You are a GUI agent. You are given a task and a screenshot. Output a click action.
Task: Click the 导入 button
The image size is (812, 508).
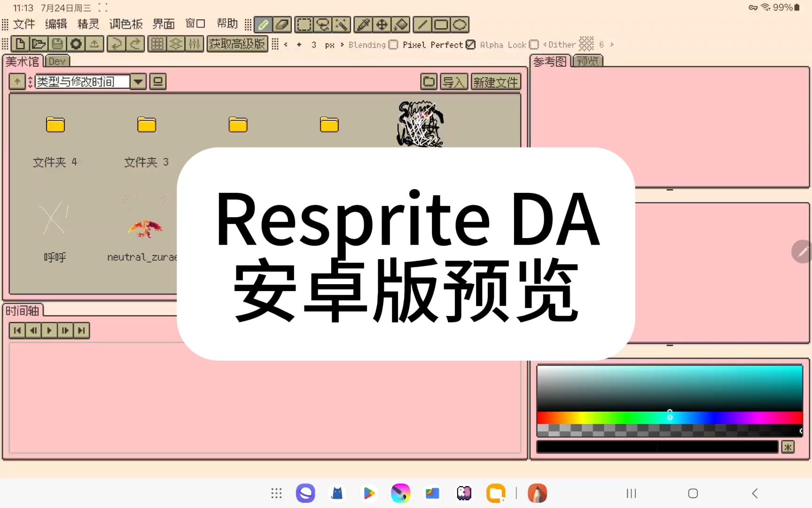point(454,82)
